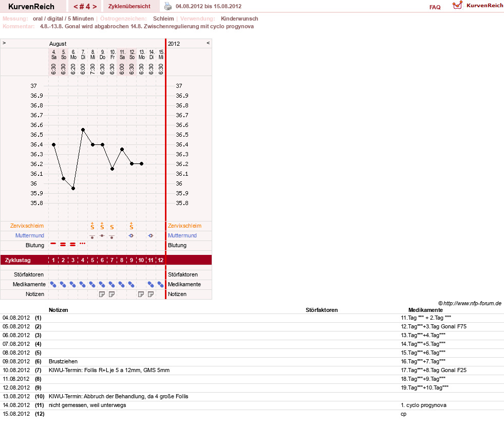The image size is (504, 443).
Task: Click the Muttermund symbol on day 6
Action: [102, 236]
